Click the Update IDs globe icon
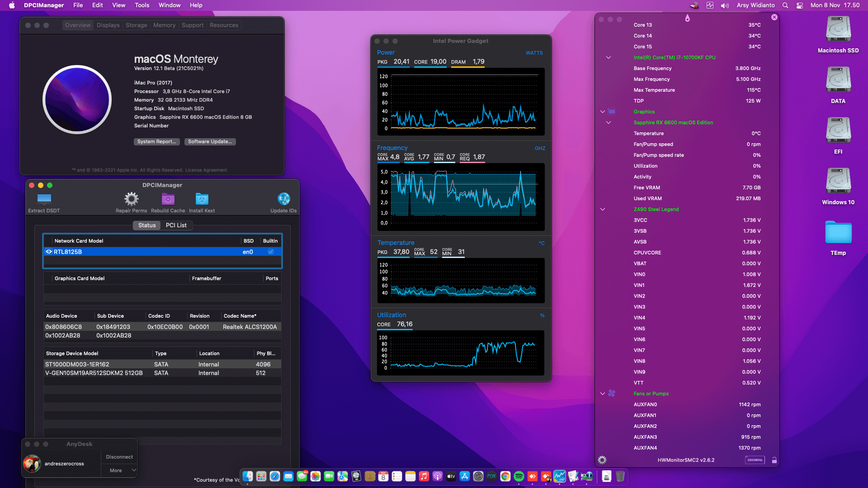This screenshot has width=868, height=488. pos(283,199)
